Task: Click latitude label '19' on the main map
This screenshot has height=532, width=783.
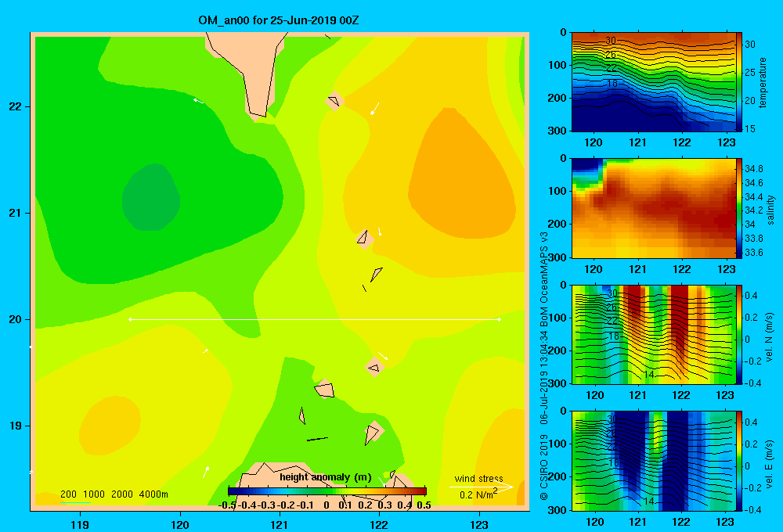Action: pyautogui.click(x=15, y=426)
